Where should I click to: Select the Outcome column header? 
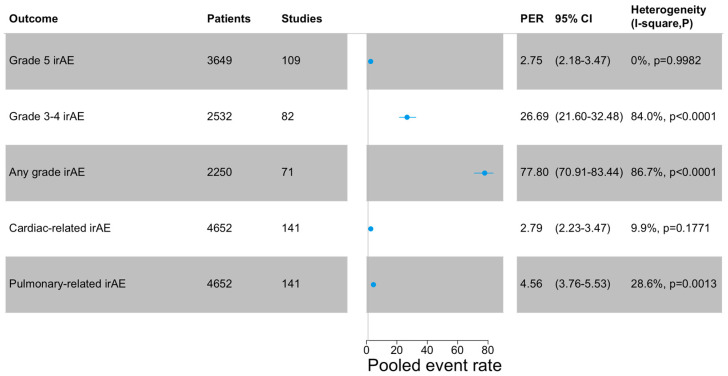[33, 19]
